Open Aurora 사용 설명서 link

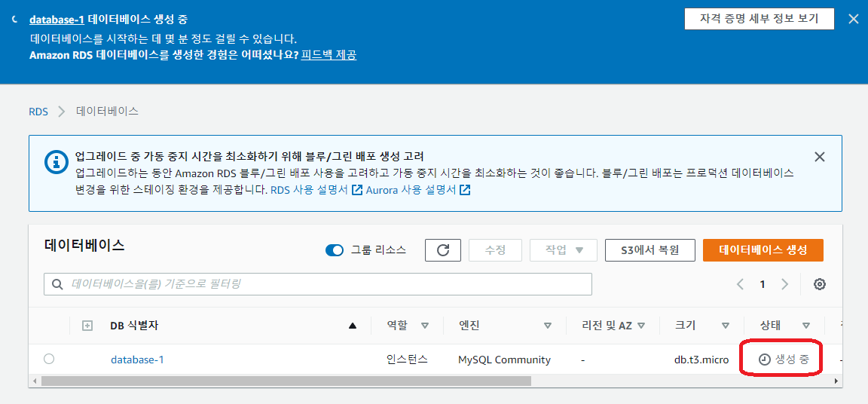pyautogui.click(x=411, y=191)
